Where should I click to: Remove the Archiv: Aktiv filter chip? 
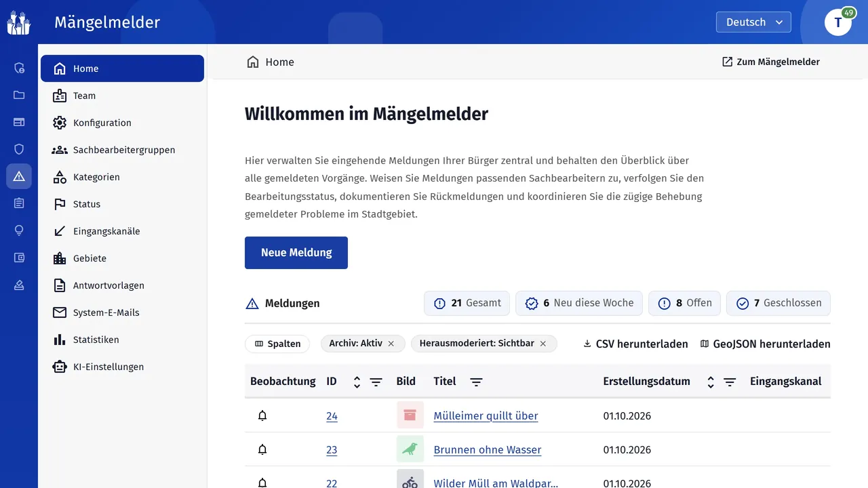(x=391, y=344)
